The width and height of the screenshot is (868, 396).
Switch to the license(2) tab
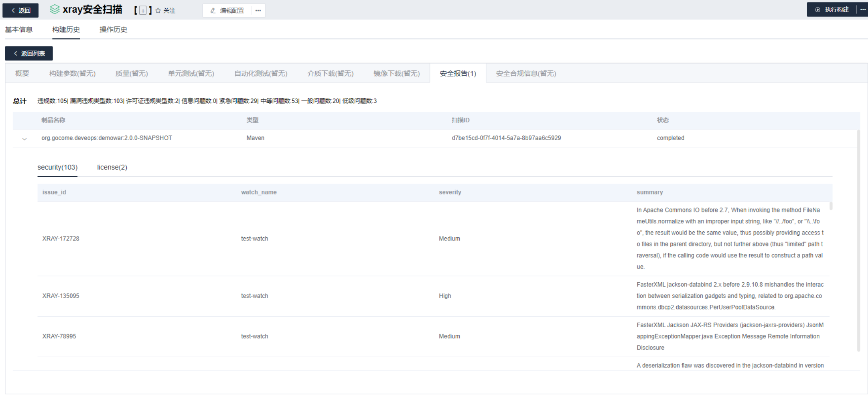tap(112, 167)
